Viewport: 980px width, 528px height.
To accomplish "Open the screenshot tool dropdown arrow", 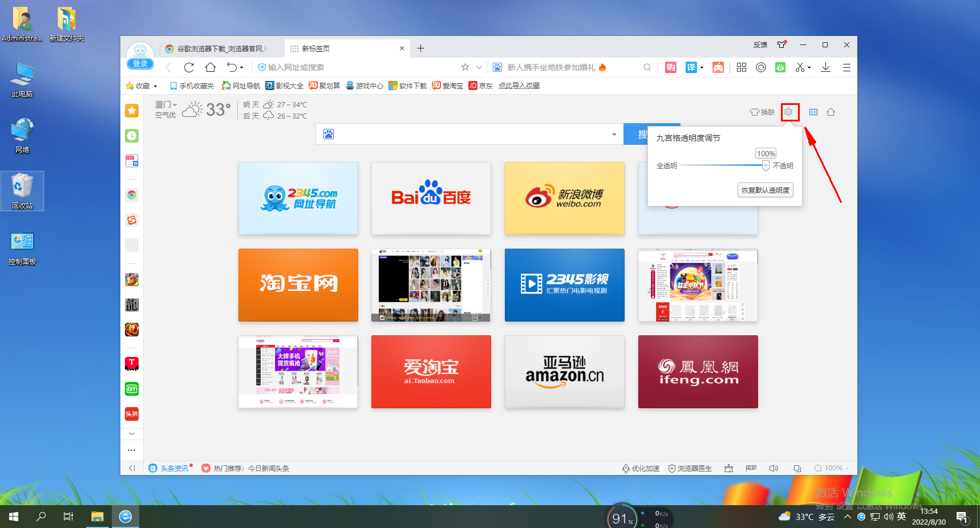I will (809, 68).
